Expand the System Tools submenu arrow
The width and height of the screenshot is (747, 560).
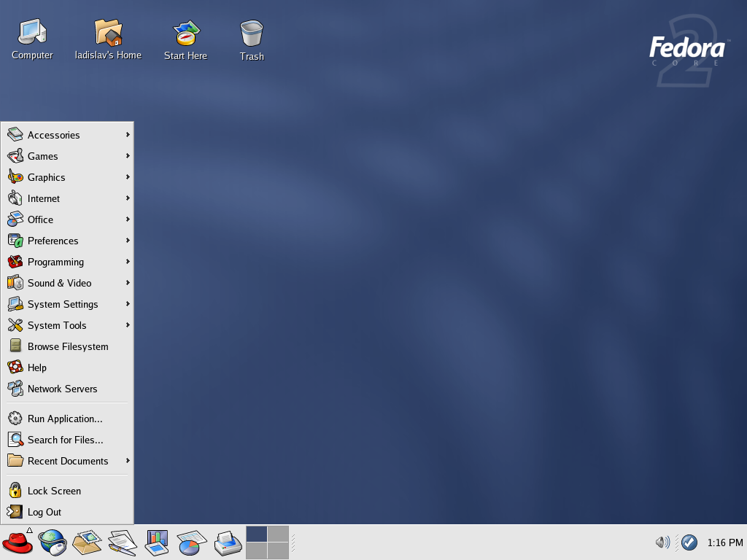[128, 325]
